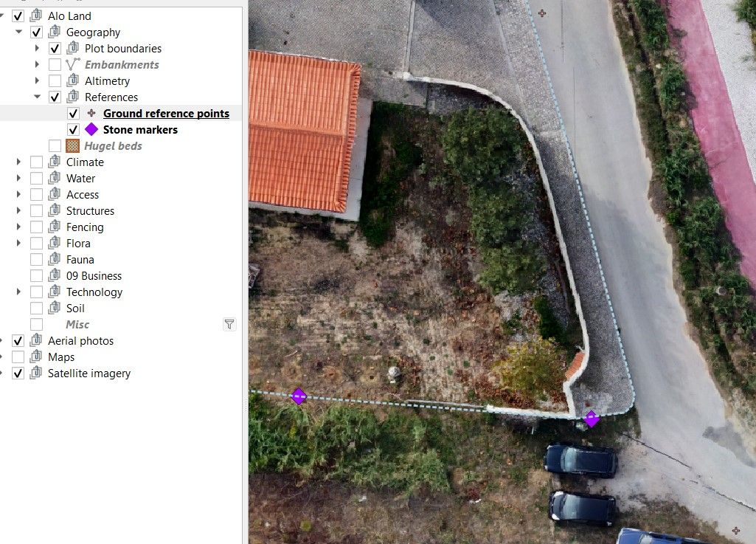Screen dimensions: 756x544
Task: Enable the Altimetry group checkbox
Action: click(55, 81)
